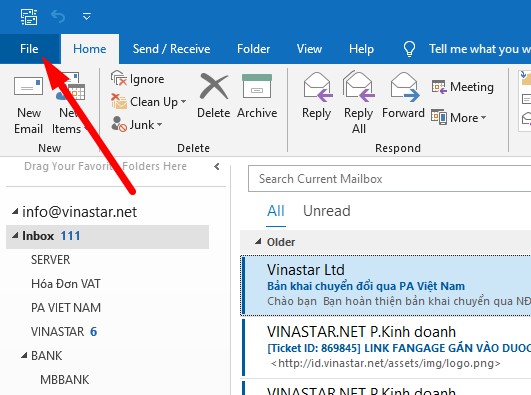This screenshot has width=531, height=395.
Task: Open the Junk dropdown menu
Action: tap(137, 125)
